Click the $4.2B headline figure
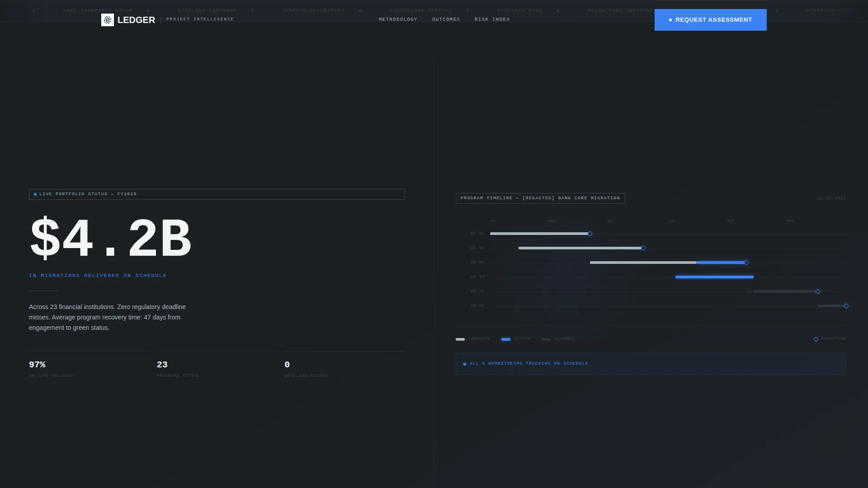The height and width of the screenshot is (488, 868). 111,237
